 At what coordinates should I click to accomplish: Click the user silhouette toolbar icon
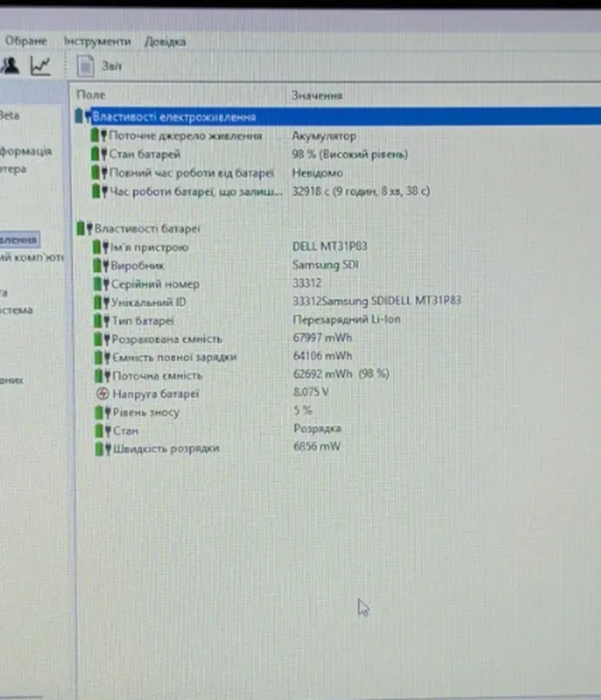(10, 65)
